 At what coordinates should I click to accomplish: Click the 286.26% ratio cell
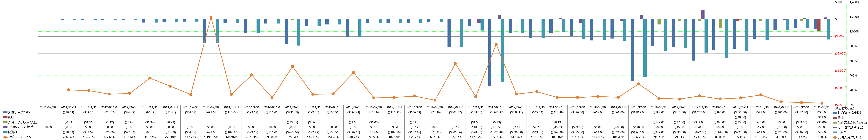[638, 137]
